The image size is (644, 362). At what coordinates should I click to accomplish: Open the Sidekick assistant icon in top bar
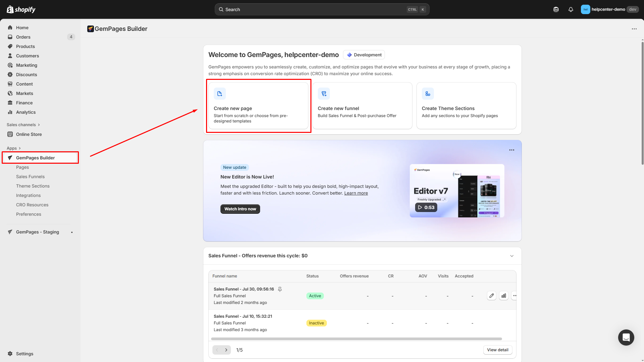click(556, 9)
